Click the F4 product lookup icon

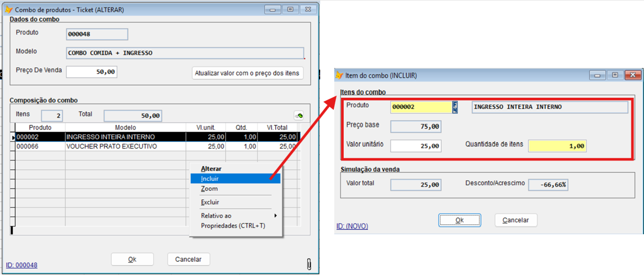pos(455,107)
